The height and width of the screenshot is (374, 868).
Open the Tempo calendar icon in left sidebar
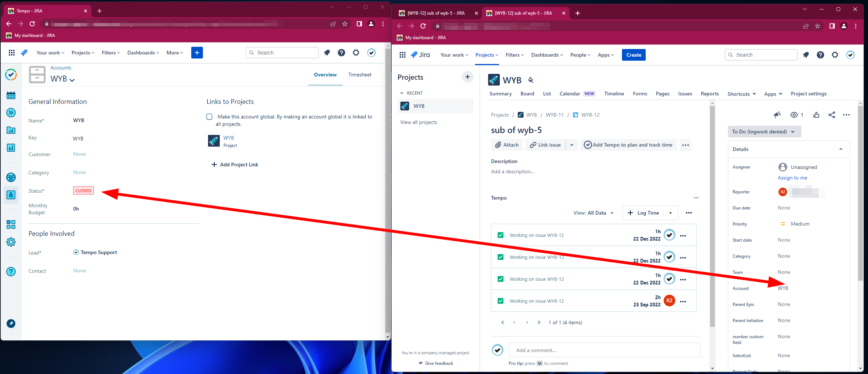click(x=11, y=95)
